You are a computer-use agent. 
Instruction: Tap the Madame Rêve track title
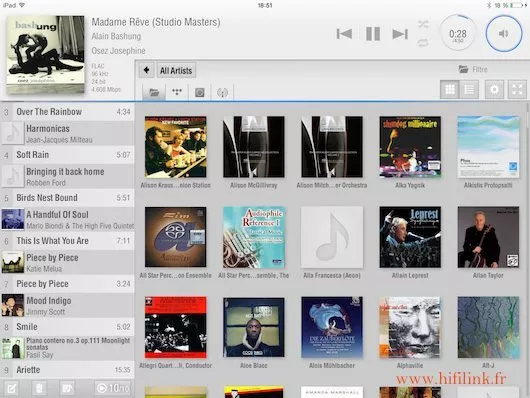click(156, 22)
